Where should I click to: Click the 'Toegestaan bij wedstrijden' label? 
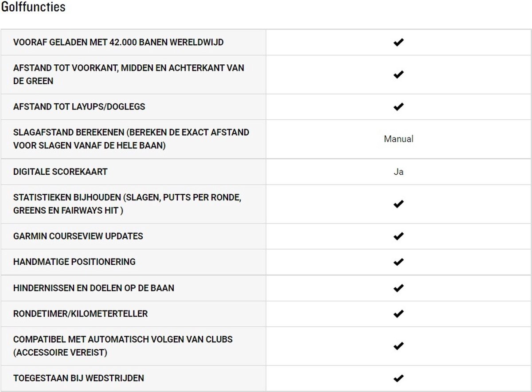(x=78, y=378)
